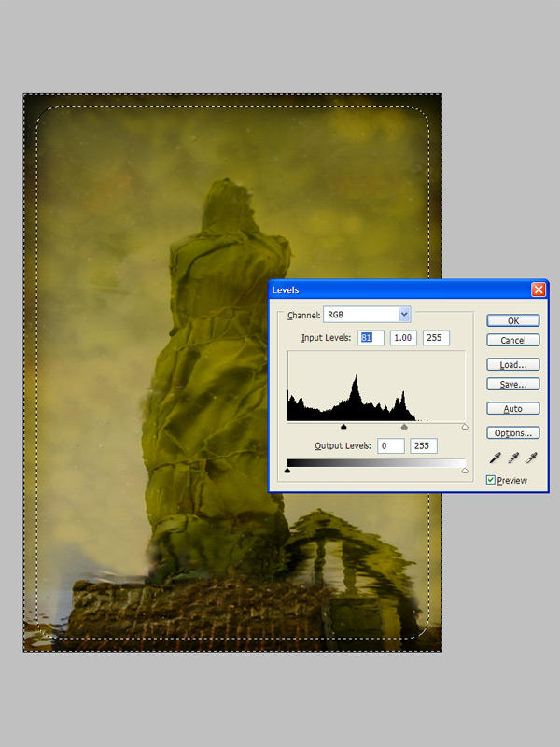This screenshot has height=747, width=560.
Task: Toggle the Preview checkbox
Action: (491, 480)
